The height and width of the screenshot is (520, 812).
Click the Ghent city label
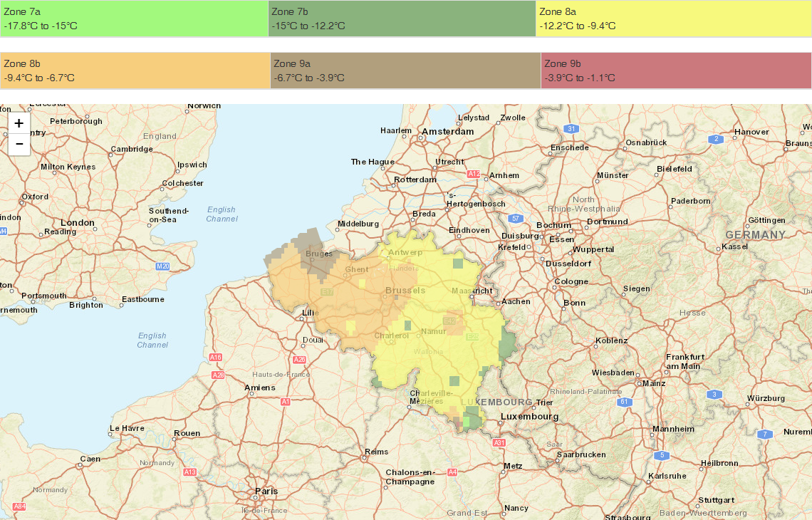(x=357, y=269)
